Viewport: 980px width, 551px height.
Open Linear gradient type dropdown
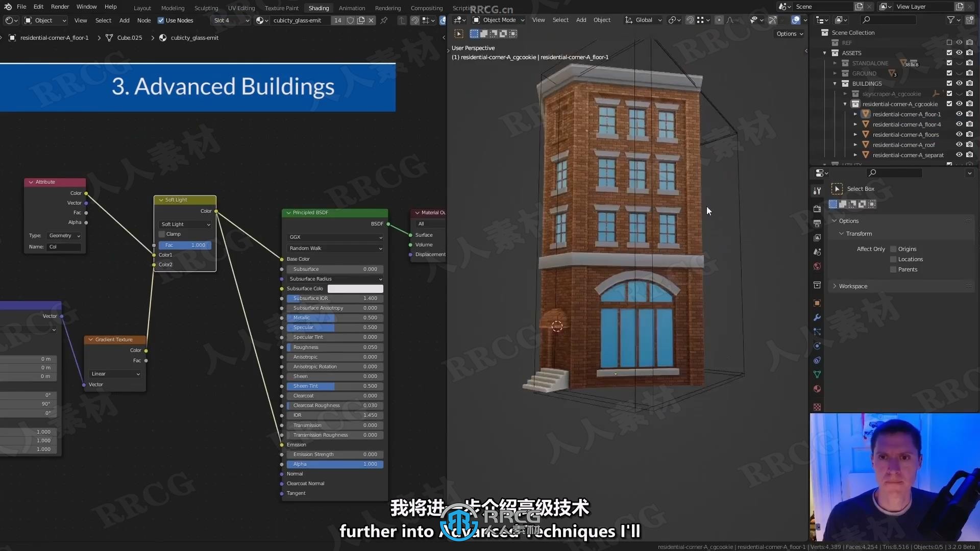tap(115, 374)
